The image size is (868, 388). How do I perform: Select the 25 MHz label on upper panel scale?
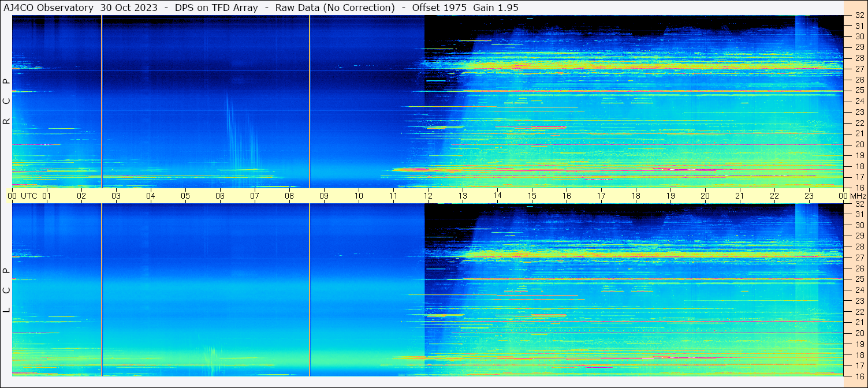point(859,91)
